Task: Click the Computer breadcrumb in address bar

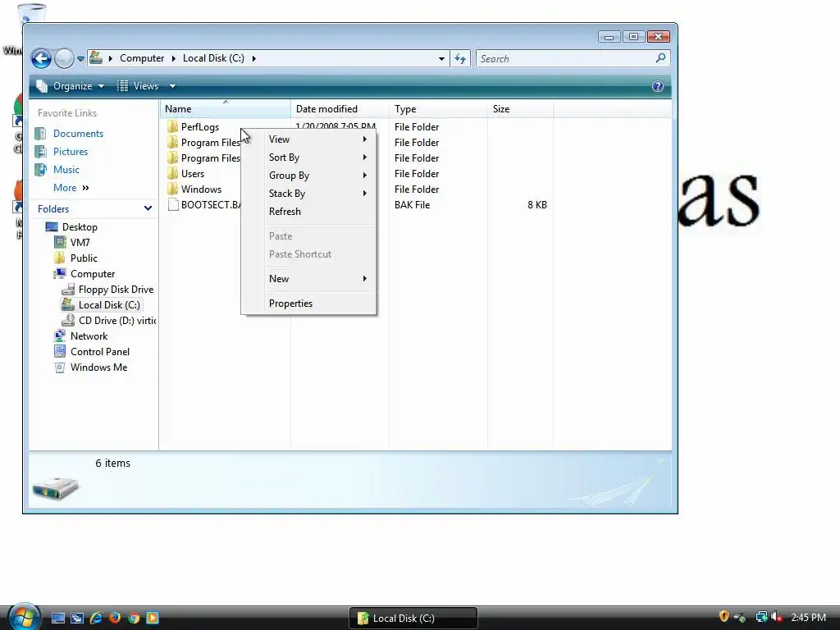Action: pyautogui.click(x=141, y=58)
